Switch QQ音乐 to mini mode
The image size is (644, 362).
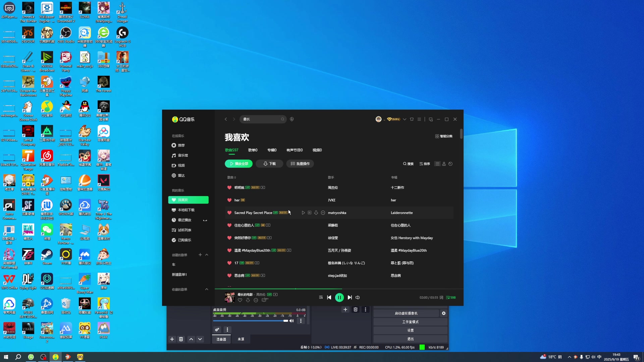(x=431, y=119)
